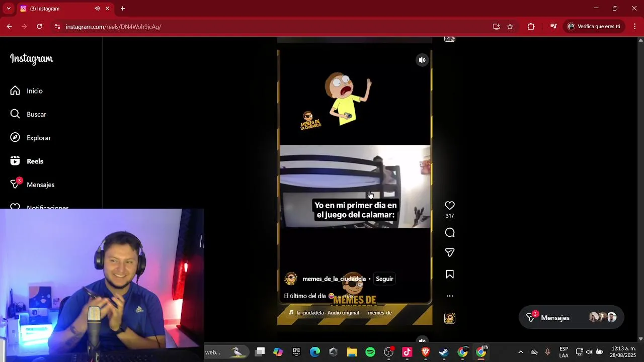This screenshot has width=644, height=362.
Task: Open the three-dot more options menu
Action: click(450, 296)
